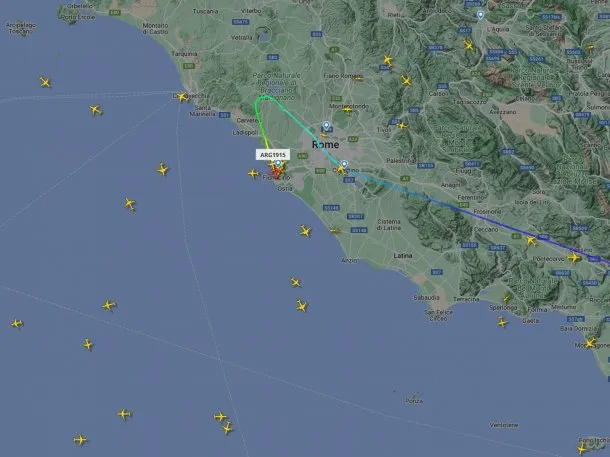Click the aircraft near Fiano Romano
Image resolution: width=610 pixels, height=457 pixels.
[x=358, y=78]
